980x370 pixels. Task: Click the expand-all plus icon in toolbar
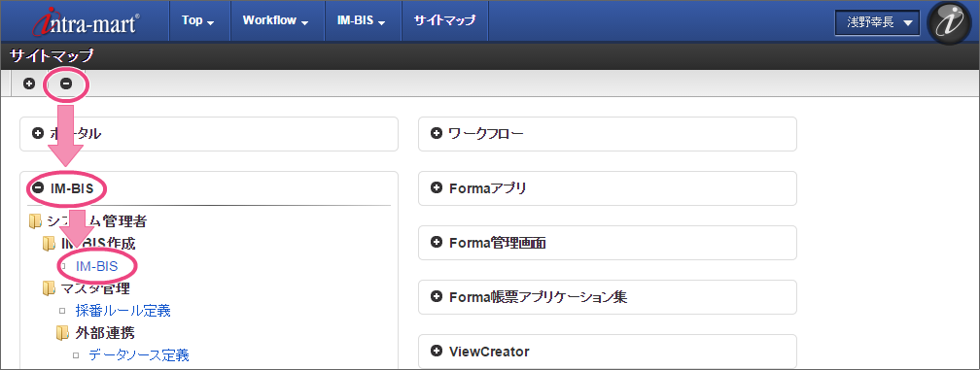point(29,84)
